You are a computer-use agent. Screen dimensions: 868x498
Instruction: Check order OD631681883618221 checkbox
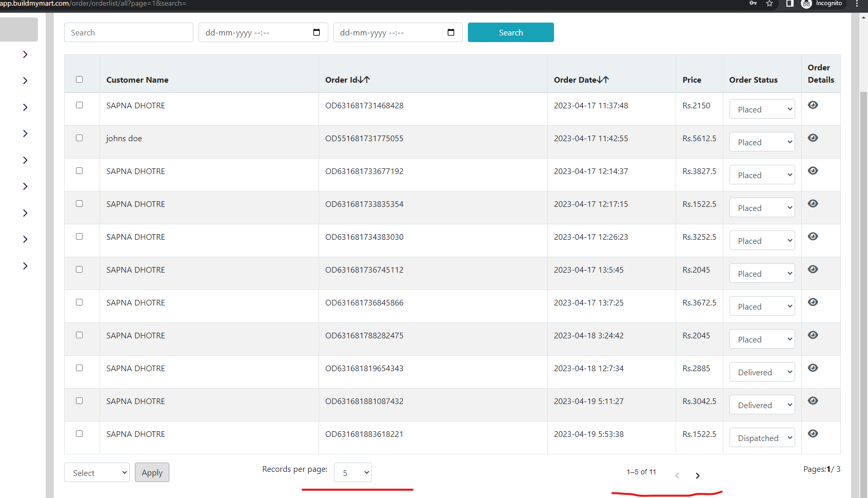click(79, 433)
